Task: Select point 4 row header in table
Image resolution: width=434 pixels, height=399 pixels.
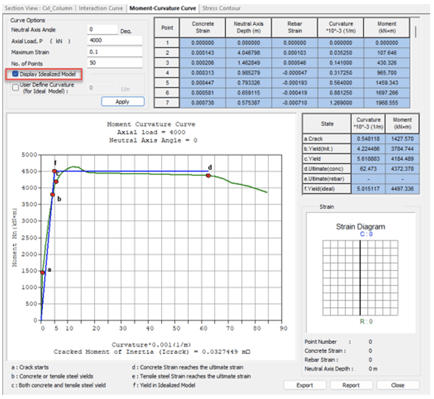Action: pos(167,73)
